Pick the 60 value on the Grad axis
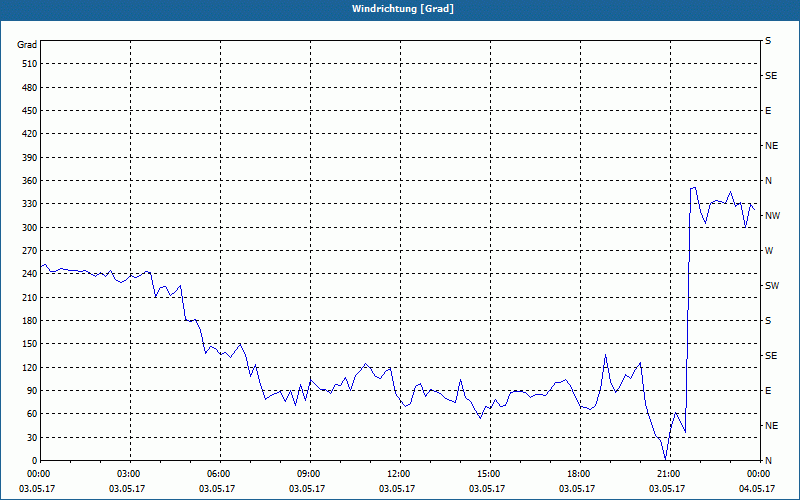 (x=32, y=414)
